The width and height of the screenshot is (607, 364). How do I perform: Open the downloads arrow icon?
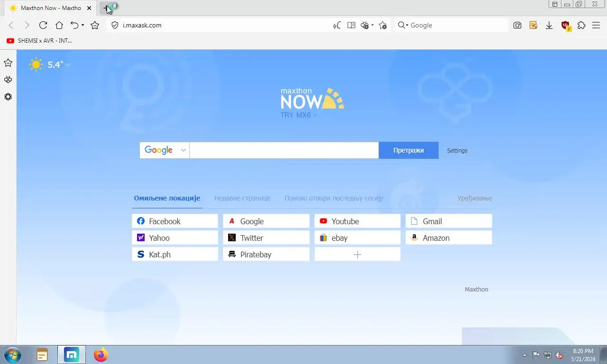click(x=549, y=25)
